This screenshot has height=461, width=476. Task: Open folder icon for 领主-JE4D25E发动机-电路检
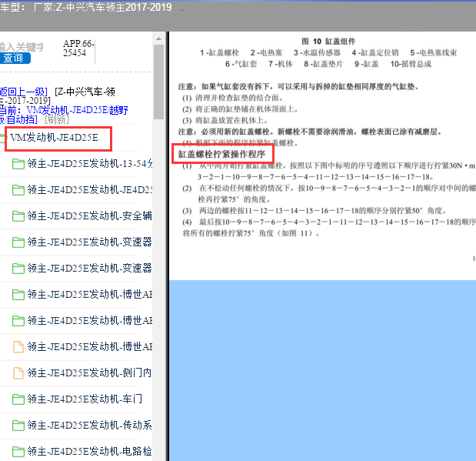(x=18, y=451)
